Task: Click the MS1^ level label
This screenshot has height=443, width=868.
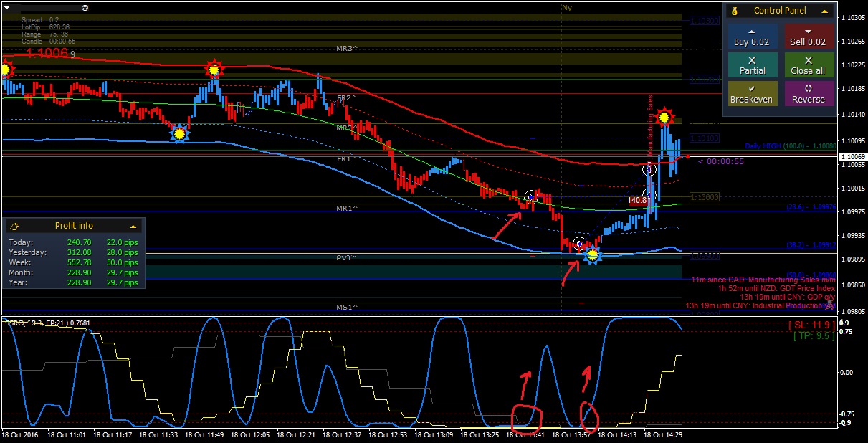Action: click(x=347, y=308)
